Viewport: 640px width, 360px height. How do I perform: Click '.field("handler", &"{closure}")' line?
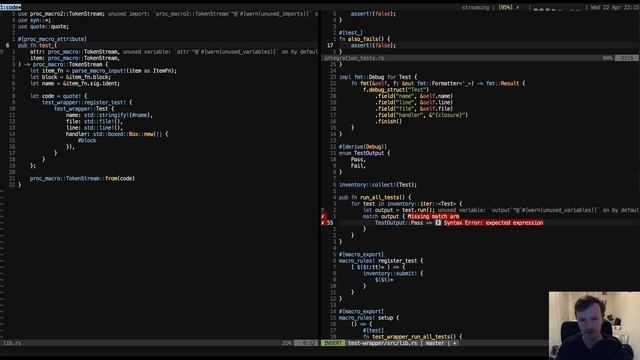[421, 115]
